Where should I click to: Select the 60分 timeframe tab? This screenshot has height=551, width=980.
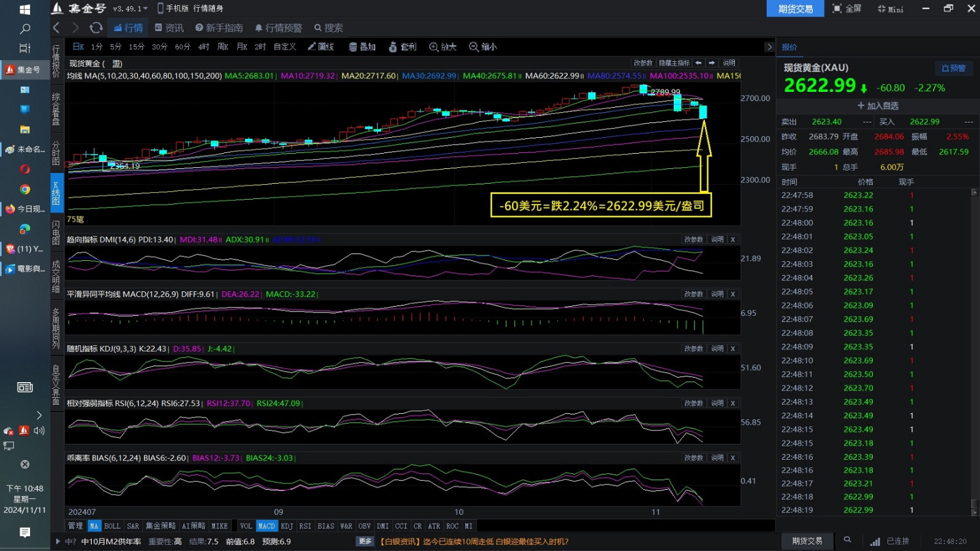pos(183,47)
